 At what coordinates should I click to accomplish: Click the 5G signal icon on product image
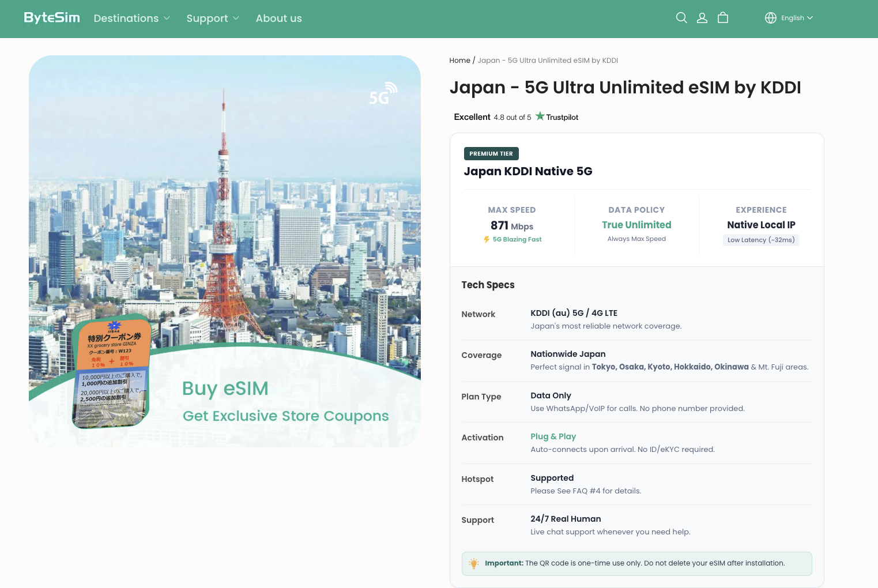[383, 94]
